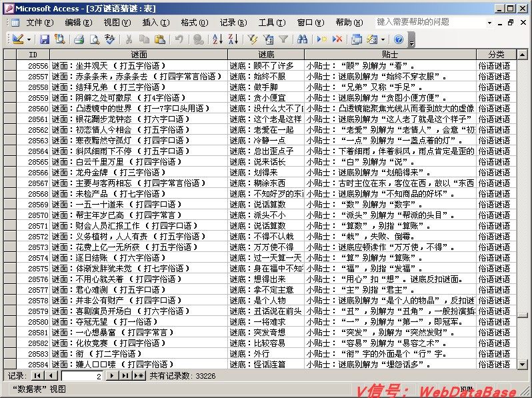Click the Delete Record icon
This screenshot has height=398, width=532.
pyautogui.click(x=337, y=39)
